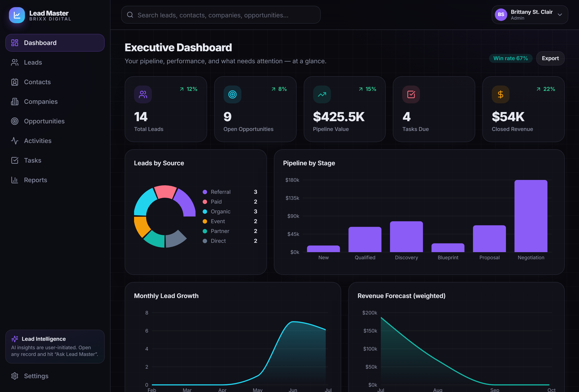579x392 pixels.
Task: Click the Leads people icon in sidebar
Action: 15,62
